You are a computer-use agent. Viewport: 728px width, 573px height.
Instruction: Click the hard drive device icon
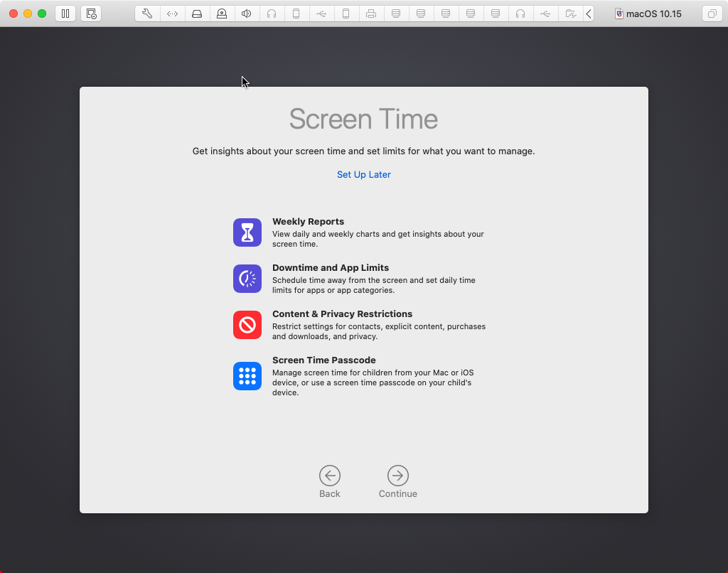pos(197,13)
